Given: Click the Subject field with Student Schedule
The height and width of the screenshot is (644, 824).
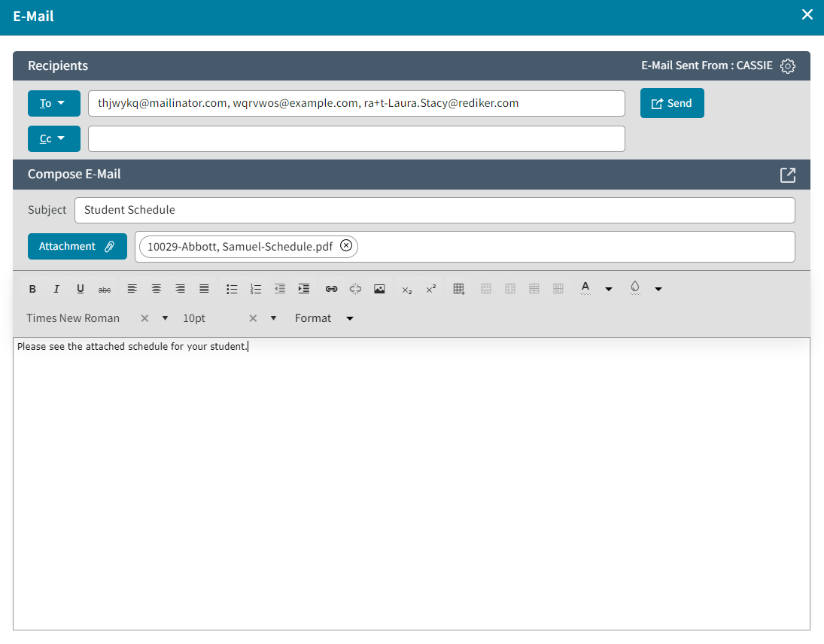Looking at the screenshot, I should [435, 210].
